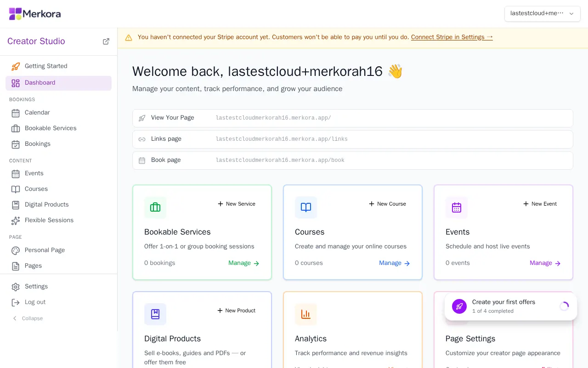This screenshot has width=588, height=368.
Task: Expand the Create your first offers checklist
Action: point(511,306)
